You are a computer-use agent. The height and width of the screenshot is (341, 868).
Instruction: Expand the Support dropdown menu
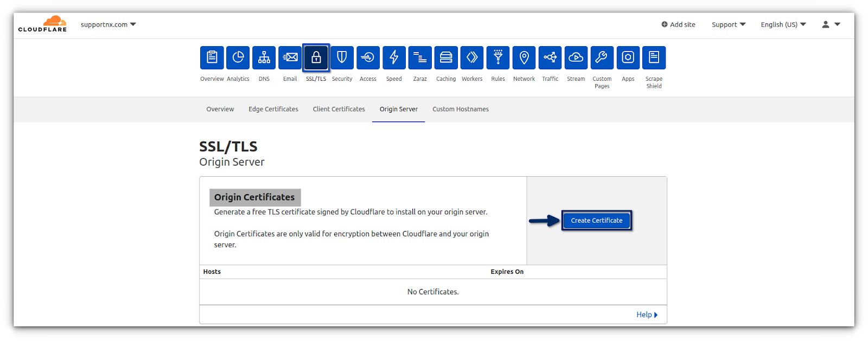coord(729,24)
